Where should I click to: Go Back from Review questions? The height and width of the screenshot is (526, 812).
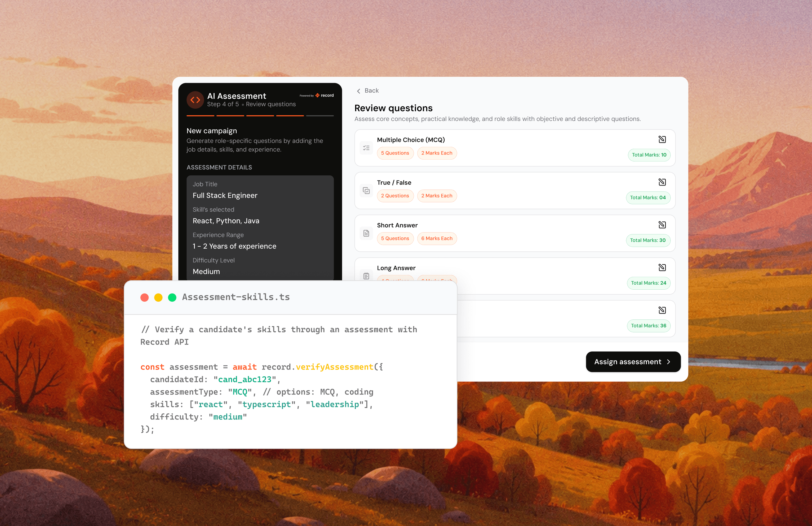click(x=367, y=91)
